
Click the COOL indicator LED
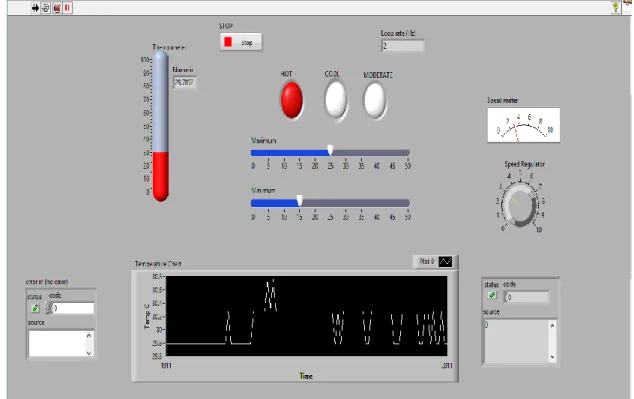[x=336, y=99]
